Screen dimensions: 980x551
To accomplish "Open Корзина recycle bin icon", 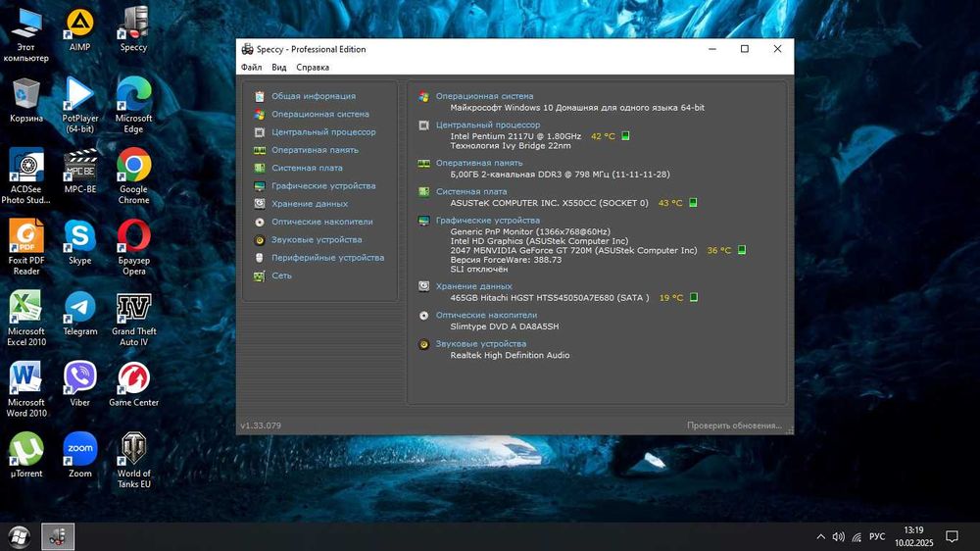I will point(26,100).
